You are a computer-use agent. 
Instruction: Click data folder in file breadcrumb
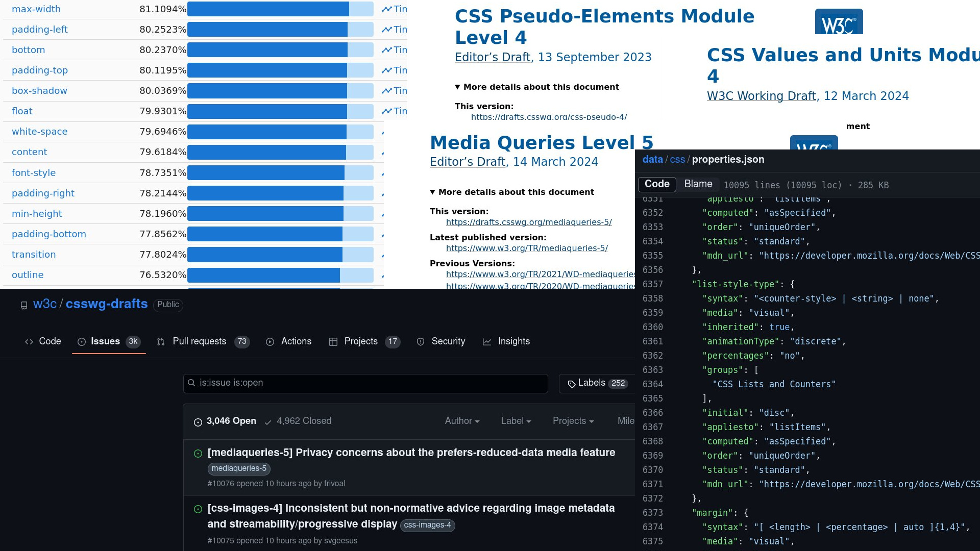(652, 160)
